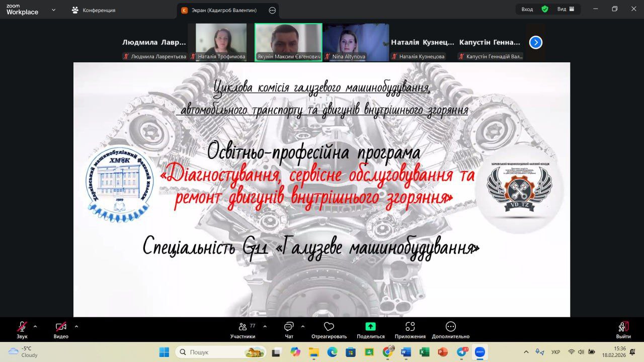Open the green encryption shield info
The image size is (644, 362).
click(x=545, y=9)
